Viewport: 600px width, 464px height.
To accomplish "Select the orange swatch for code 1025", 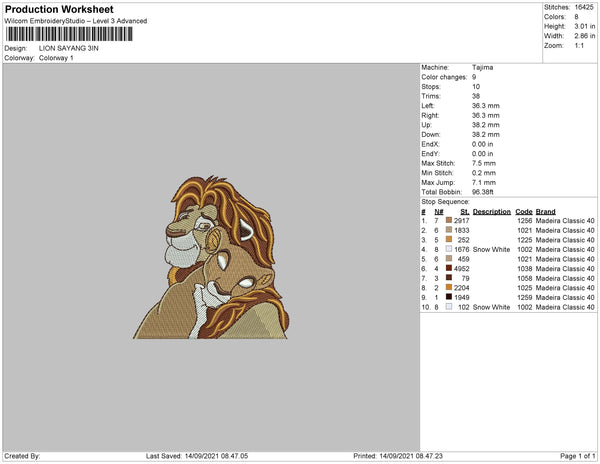I will click(449, 287).
